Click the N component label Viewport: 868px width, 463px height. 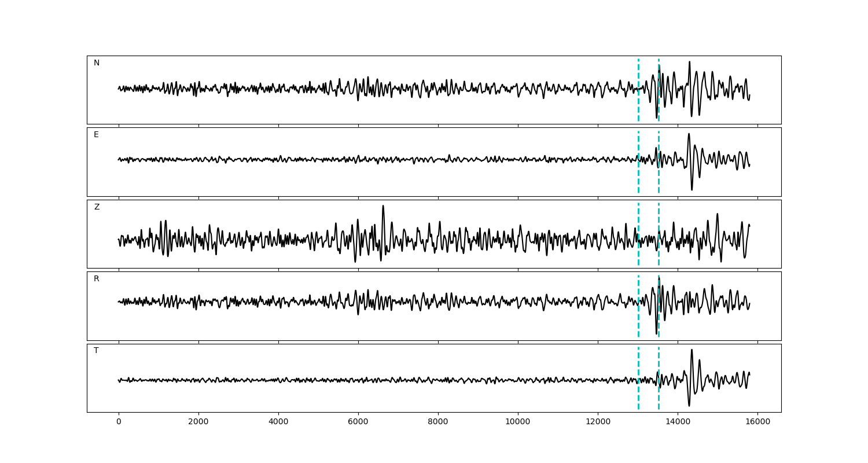click(x=97, y=63)
